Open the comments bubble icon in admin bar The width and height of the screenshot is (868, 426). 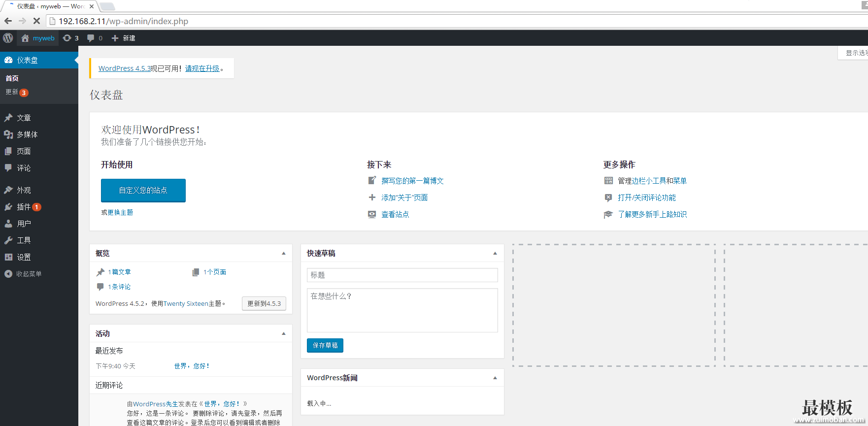coord(91,38)
